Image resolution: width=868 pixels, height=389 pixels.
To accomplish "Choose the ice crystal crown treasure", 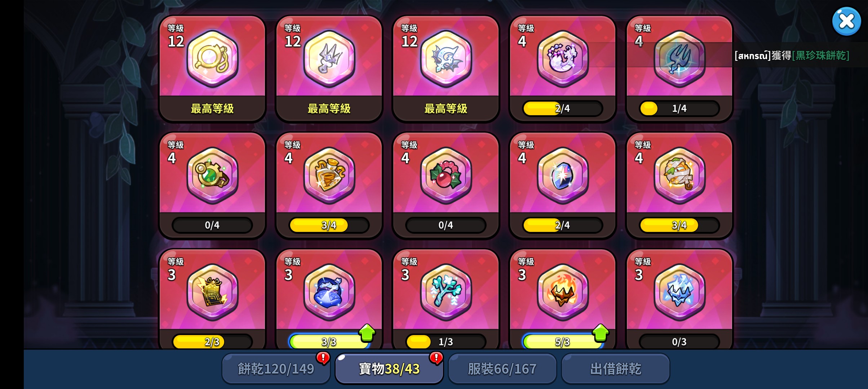I will (x=679, y=292).
